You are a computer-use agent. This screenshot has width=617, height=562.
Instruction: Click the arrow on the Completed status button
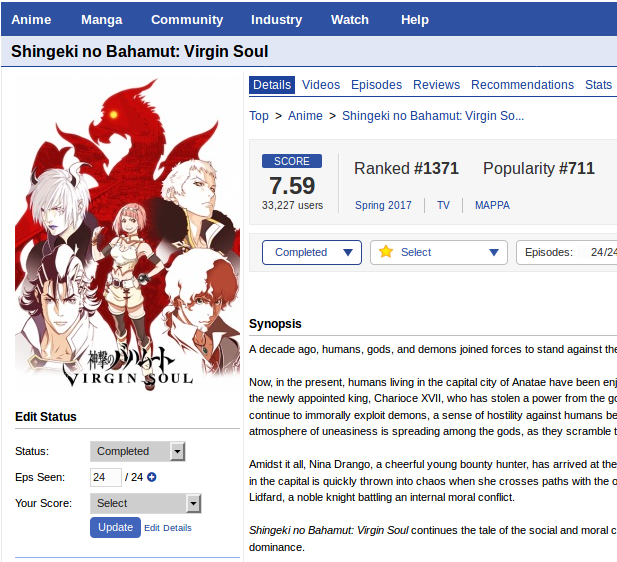pyautogui.click(x=347, y=252)
